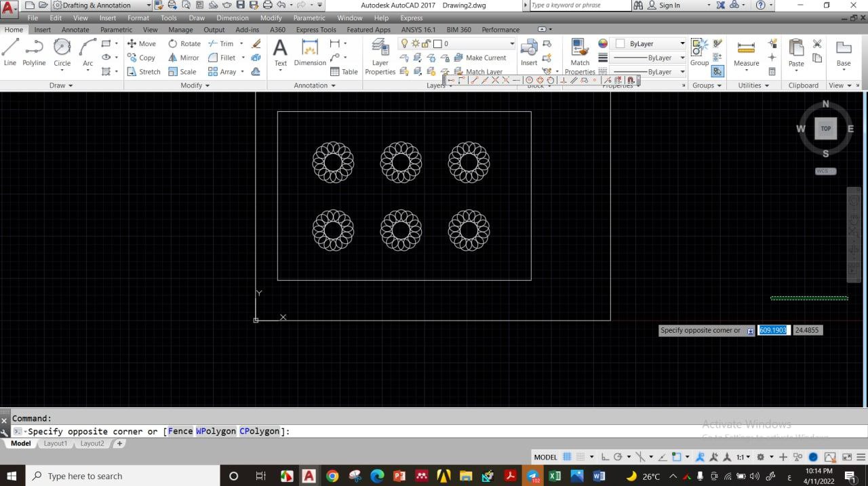Screen dimensions: 868x486
Task: Open the Layout1 tab
Action: (x=56, y=443)
